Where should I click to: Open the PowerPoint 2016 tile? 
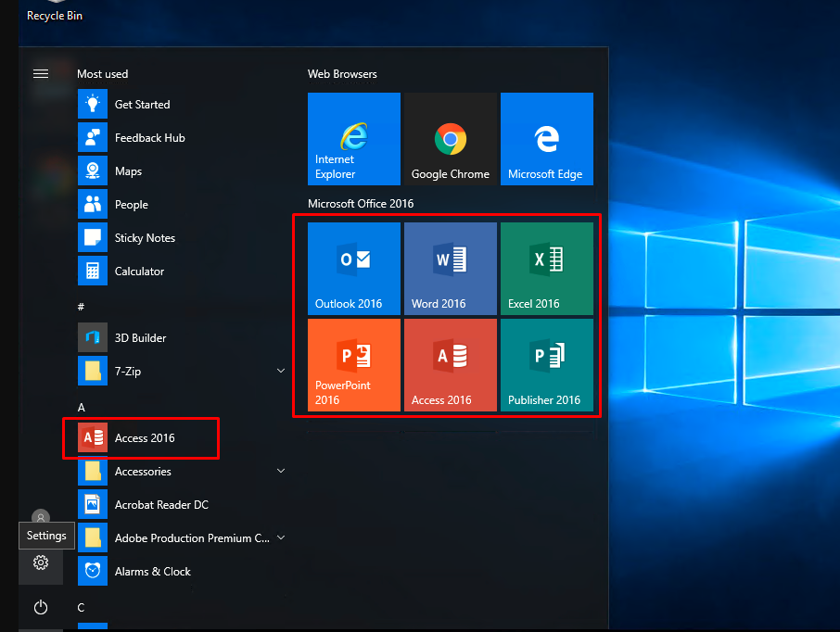pos(354,365)
